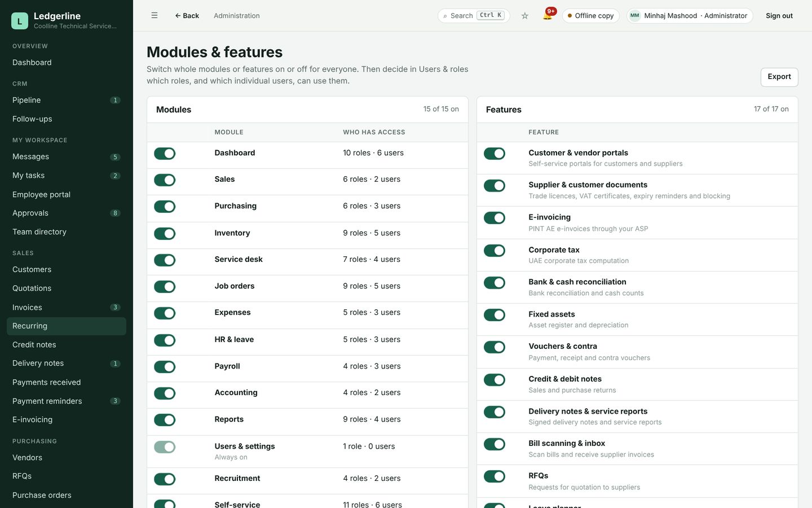Go Back using the back button
This screenshot has height=508, width=812.
(187, 16)
